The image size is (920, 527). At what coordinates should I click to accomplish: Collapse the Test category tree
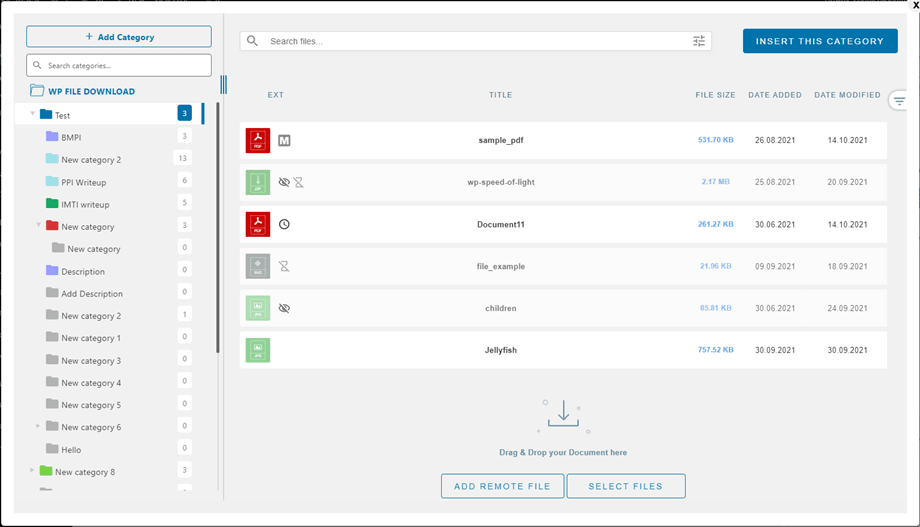(x=32, y=115)
